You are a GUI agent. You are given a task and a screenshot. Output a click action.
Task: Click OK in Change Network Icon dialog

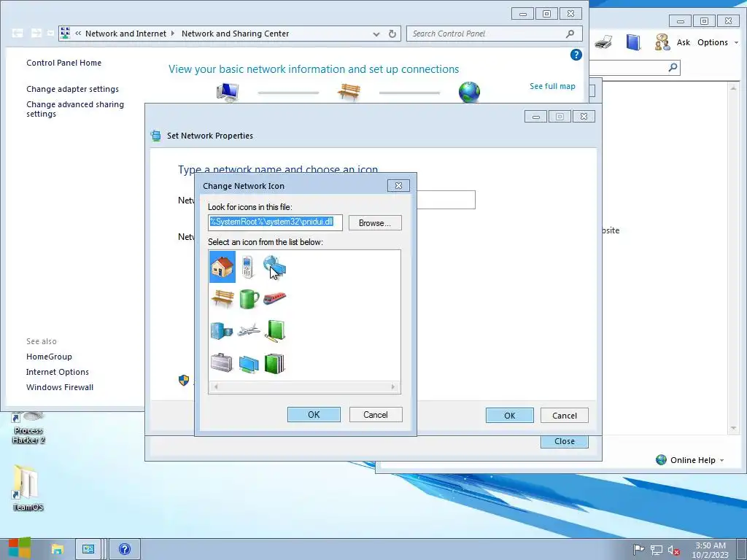314,415
